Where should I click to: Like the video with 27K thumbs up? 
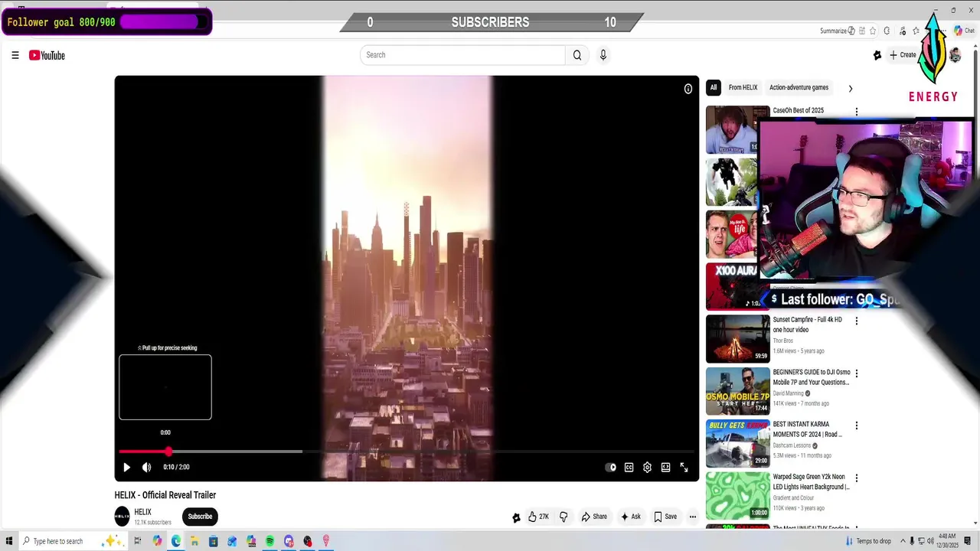point(538,517)
